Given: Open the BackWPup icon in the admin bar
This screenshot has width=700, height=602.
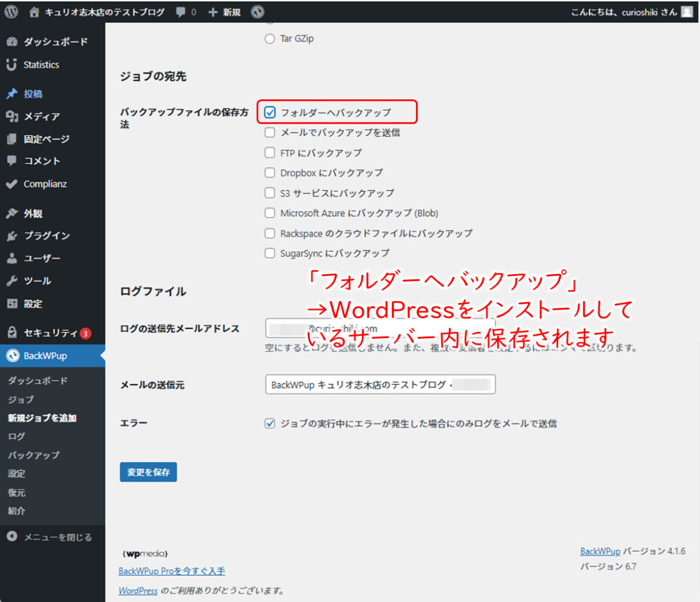Looking at the screenshot, I should pos(257,12).
